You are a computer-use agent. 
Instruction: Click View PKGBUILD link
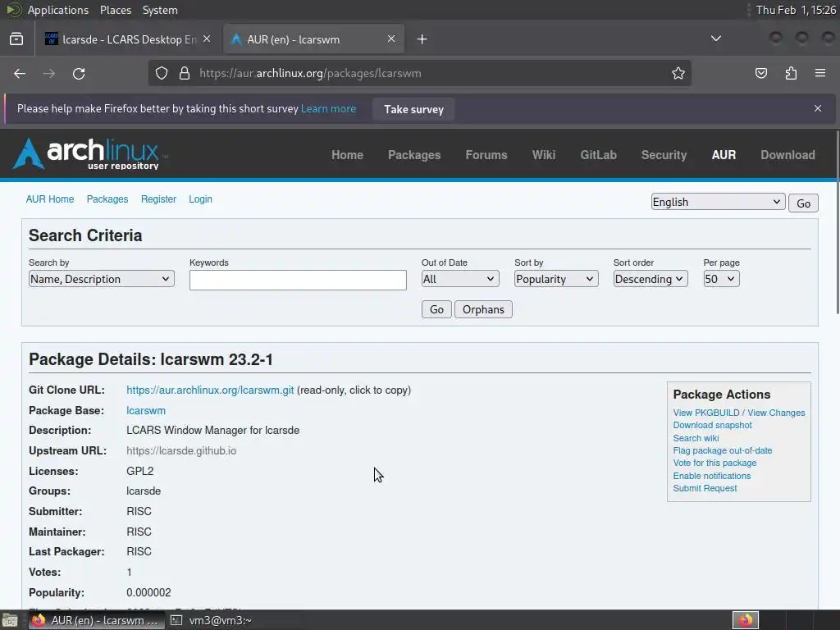[706, 413]
